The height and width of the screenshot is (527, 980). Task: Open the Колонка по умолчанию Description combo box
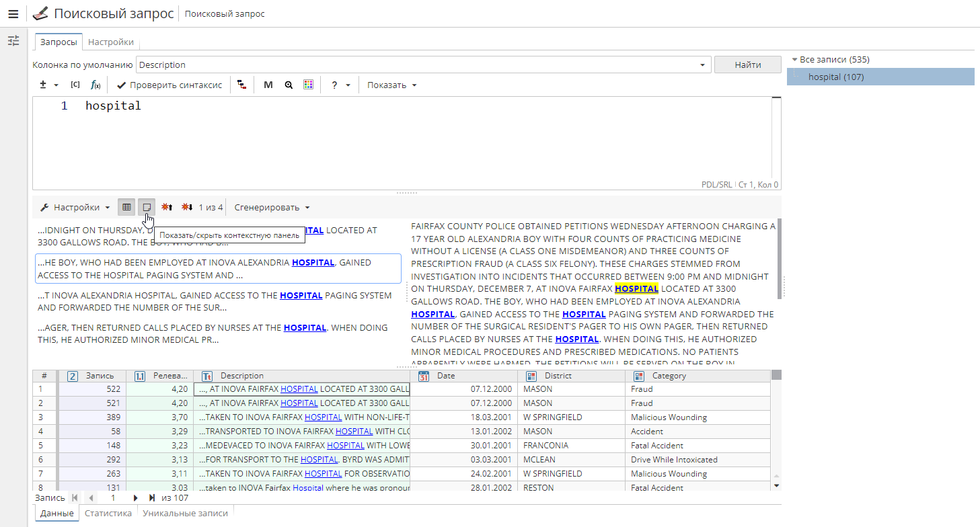424,65
